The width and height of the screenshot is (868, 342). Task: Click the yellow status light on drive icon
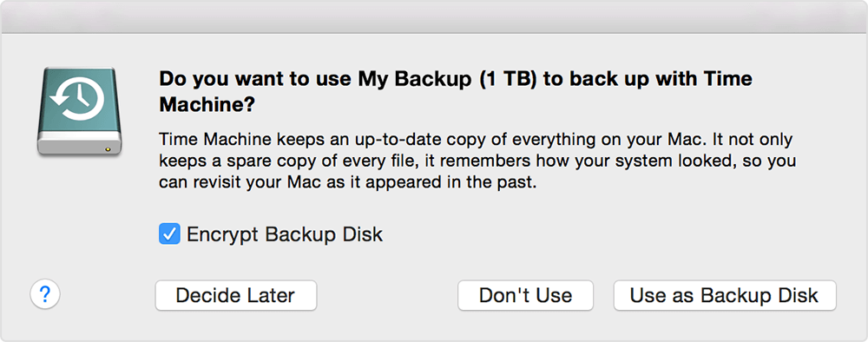pos(108,148)
